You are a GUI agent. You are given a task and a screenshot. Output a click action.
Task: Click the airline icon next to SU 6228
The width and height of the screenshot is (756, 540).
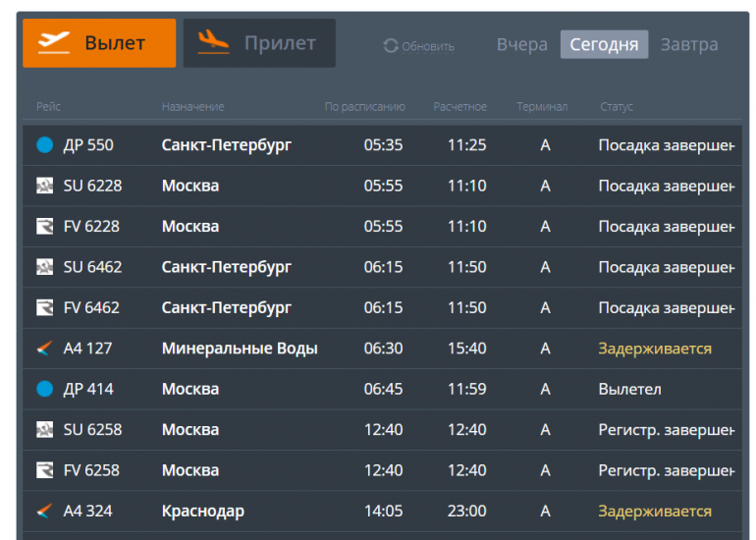pos(44,186)
